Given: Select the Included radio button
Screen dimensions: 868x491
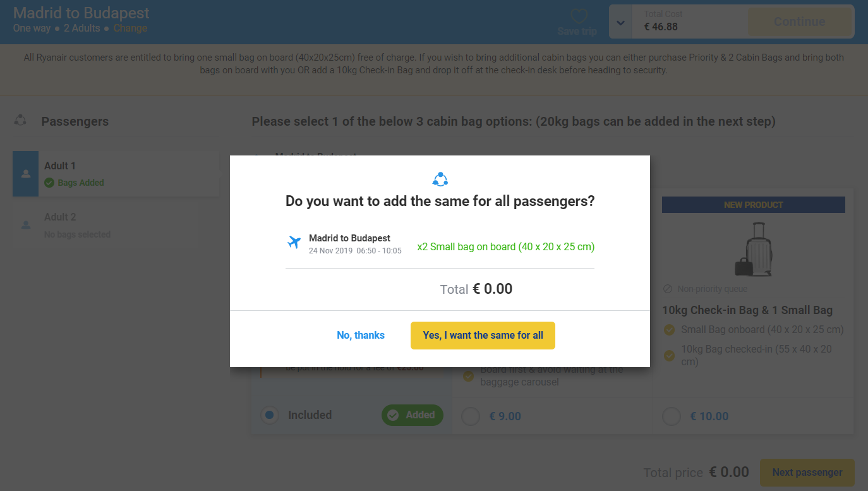Looking at the screenshot, I should click(270, 415).
